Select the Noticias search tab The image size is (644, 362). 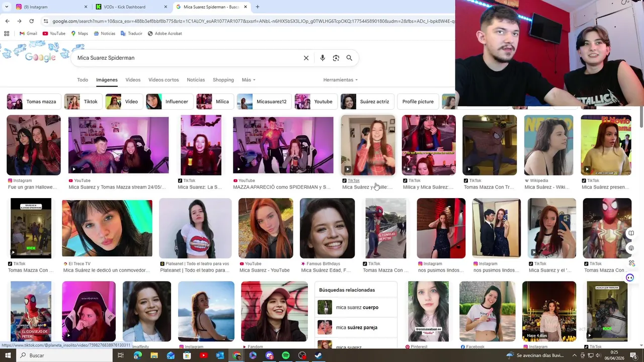pyautogui.click(x=196, y=80)
